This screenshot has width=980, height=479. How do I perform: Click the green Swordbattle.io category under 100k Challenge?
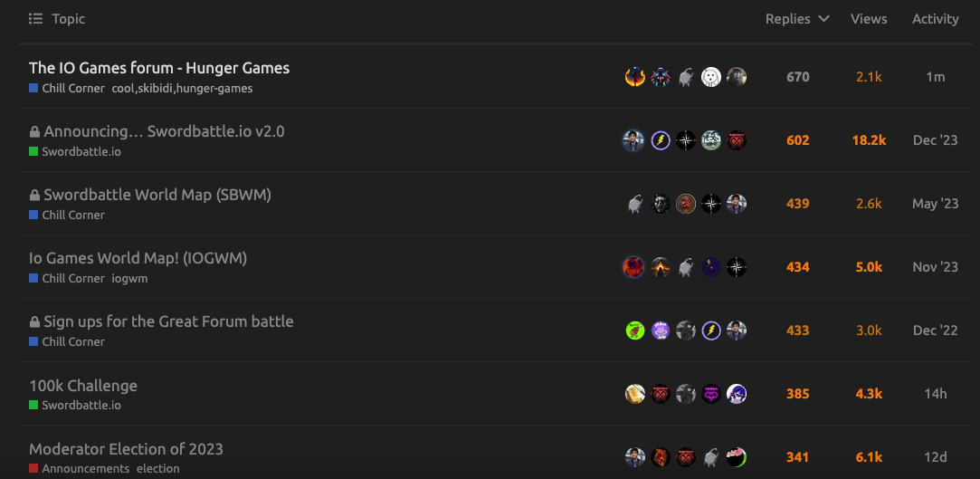click(x=75, y=406)
